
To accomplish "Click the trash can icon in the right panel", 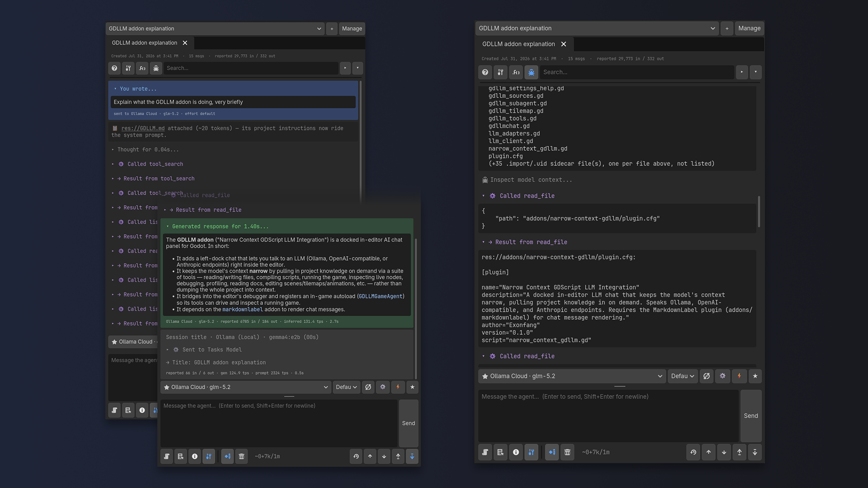I will click(567, 452).
